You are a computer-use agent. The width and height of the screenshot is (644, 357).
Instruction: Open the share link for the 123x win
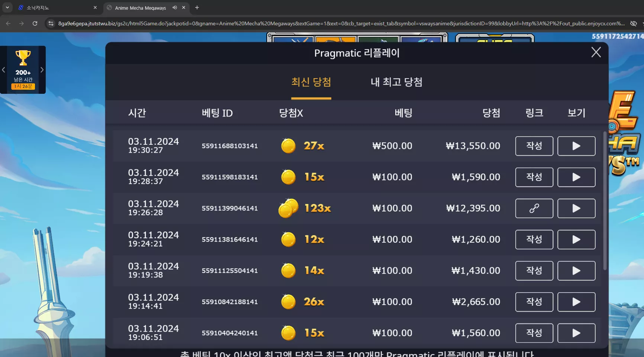534,208
